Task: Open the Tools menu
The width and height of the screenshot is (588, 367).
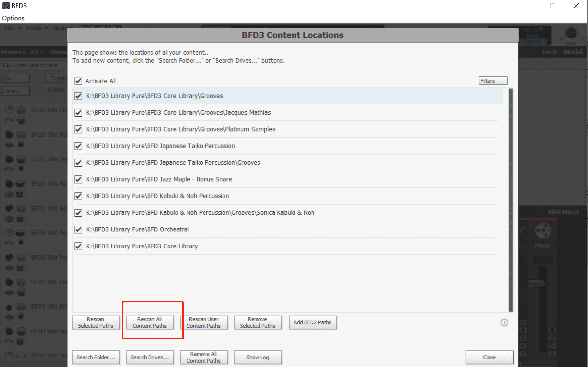Action: click(34, 28)
